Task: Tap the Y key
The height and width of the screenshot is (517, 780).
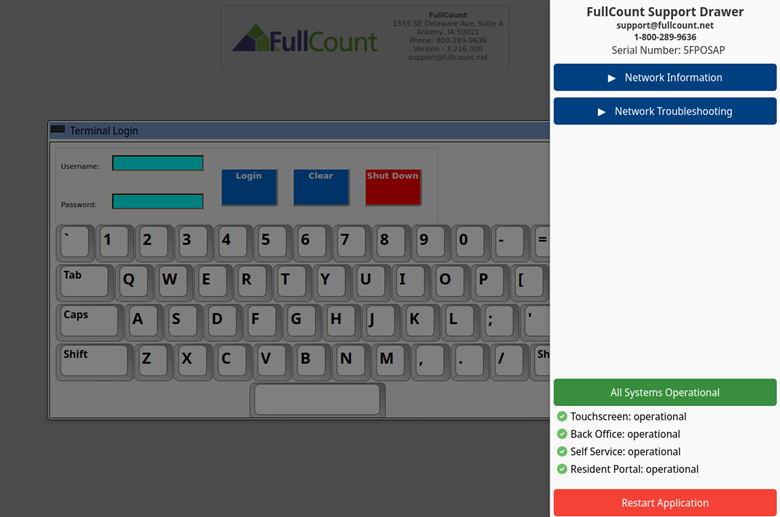Action: [332, 282]
